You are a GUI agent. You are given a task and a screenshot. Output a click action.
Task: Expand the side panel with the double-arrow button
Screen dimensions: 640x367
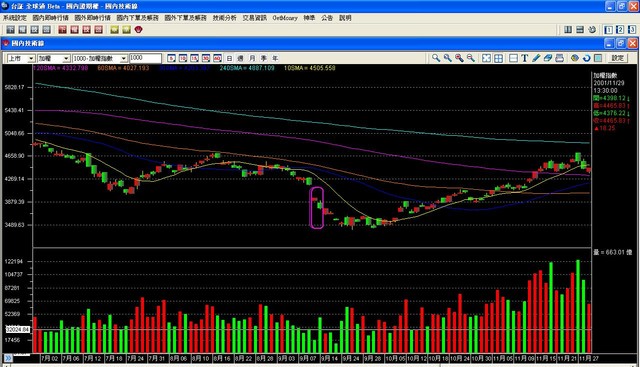pyautogui.click(x=8, y=358)
